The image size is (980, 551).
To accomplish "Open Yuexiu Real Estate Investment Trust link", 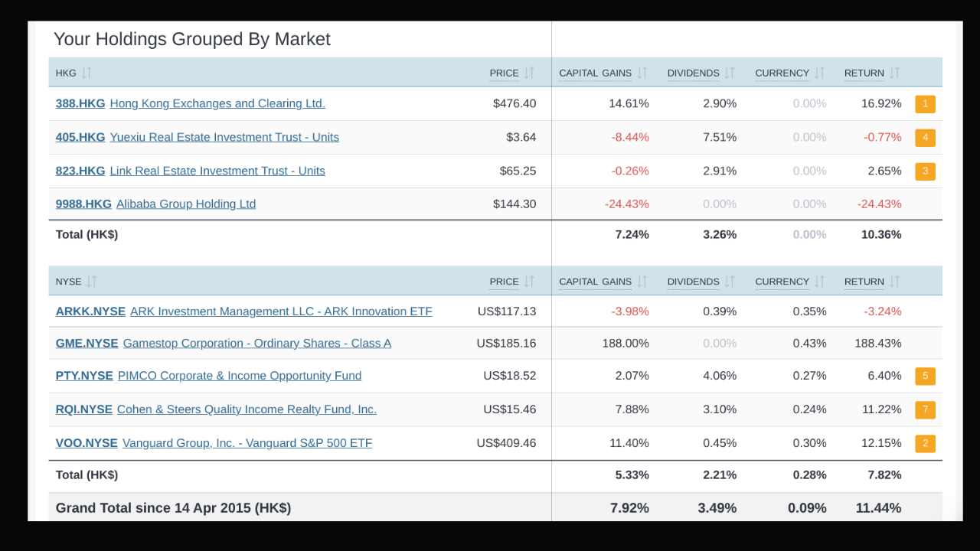I will click(x=224, y=137).
